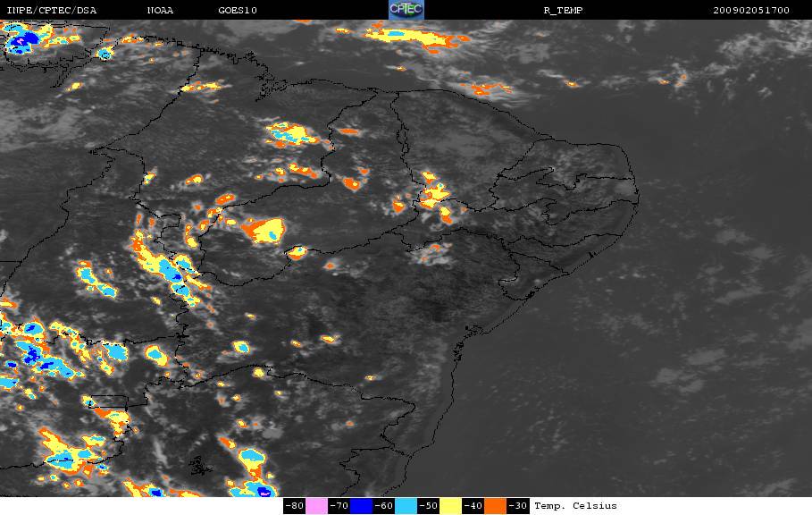Click the NOAA label in the header

tap(160, 11)
